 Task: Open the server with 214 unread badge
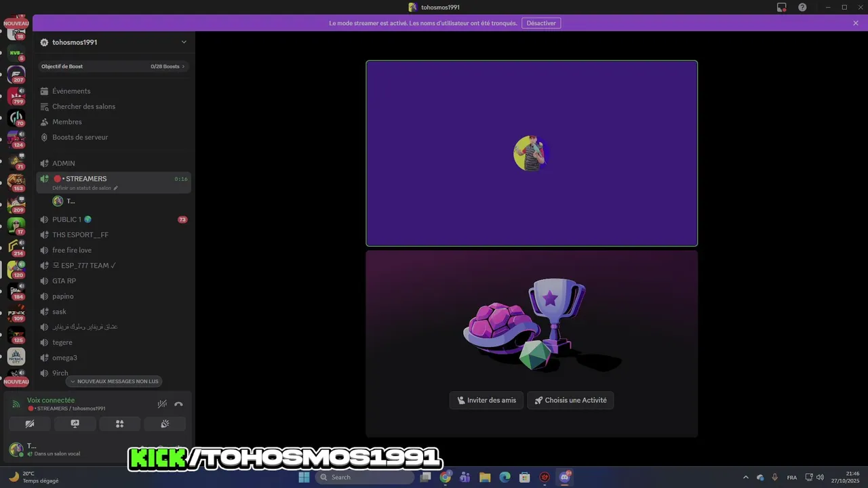[x=16, y=247]
